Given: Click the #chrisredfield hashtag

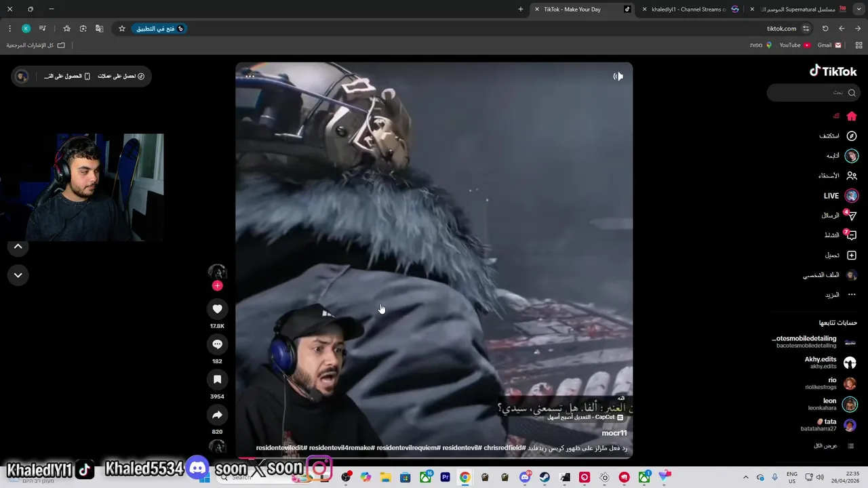Looking at the screenshot, I should (x=503, y=448).
